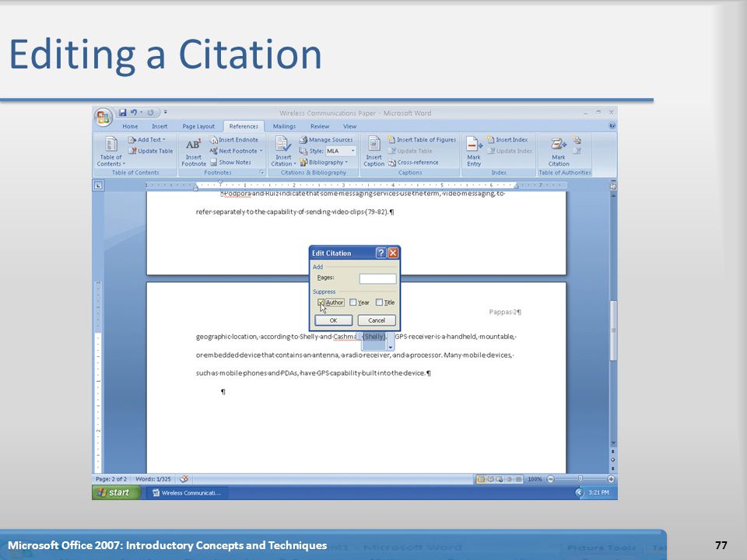Screen dimensions: 747x560
Task: Click Insert Index
Action: [507, 139]
